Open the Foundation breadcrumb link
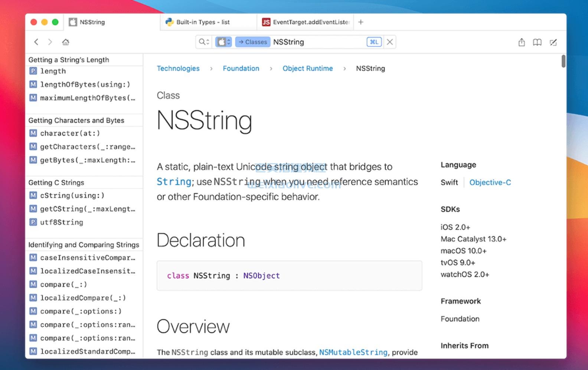This screenshot has height=370, width=588. coord(241,69)
